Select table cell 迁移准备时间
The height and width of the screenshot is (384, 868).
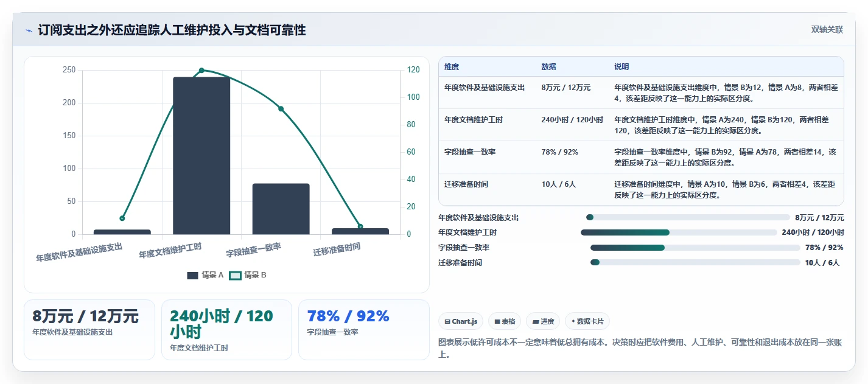(x=466, y=184)
